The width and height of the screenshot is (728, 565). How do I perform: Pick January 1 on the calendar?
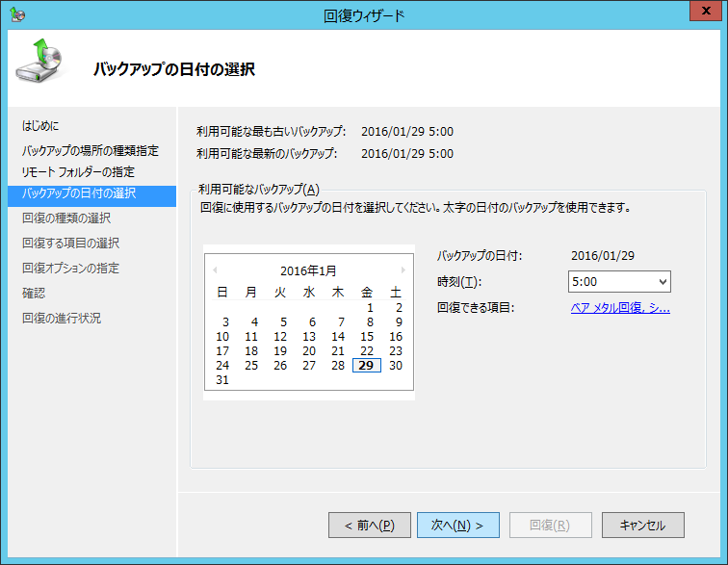[369, 308]
